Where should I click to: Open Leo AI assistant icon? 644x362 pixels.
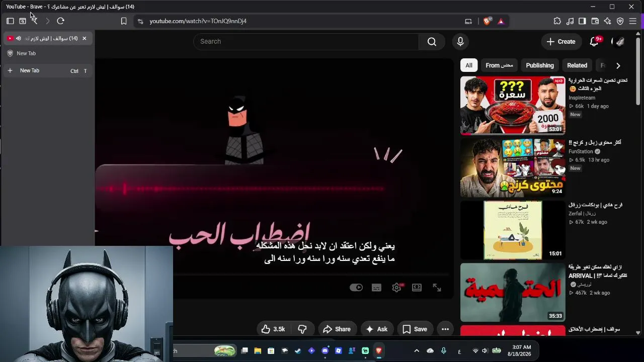[607, 21]
